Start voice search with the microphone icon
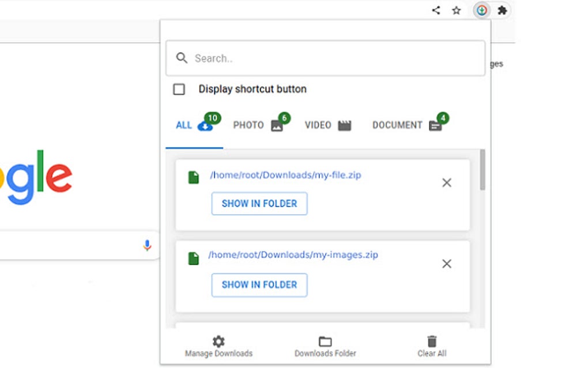This screenshot has height=368, width=588. click(146, 245)
